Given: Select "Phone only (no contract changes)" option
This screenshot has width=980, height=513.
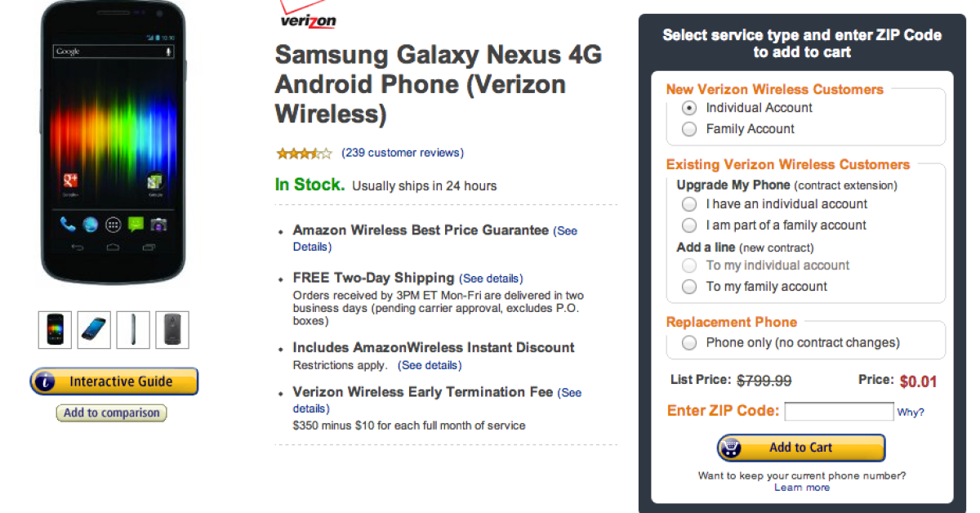Looking at the screenshot, I should pos(689,343).
